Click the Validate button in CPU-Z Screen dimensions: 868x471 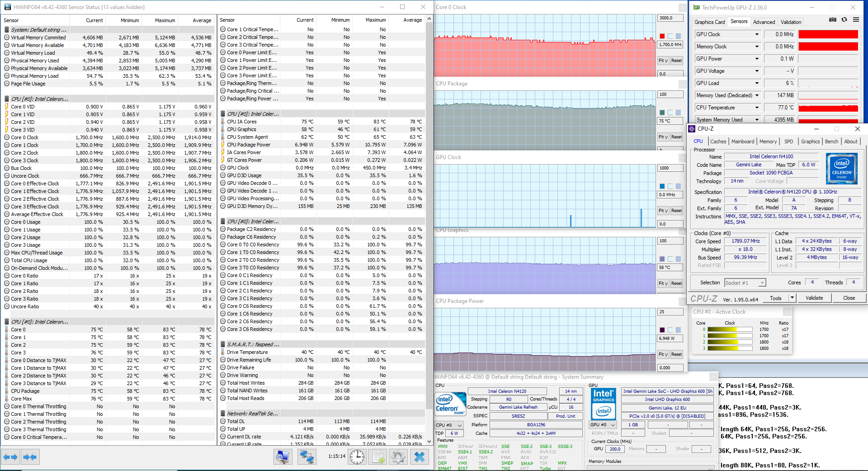tap(814, 298)
